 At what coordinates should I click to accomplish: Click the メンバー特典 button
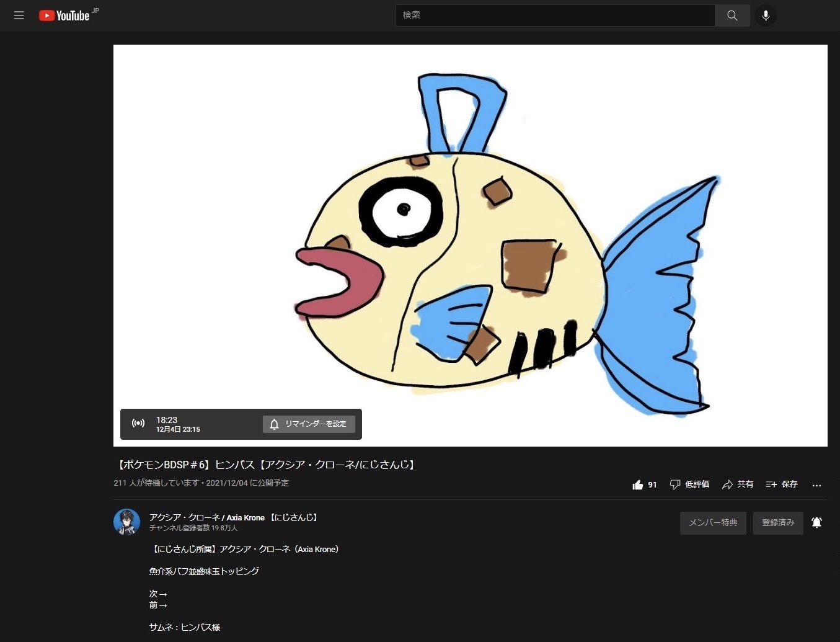(713, 523)
